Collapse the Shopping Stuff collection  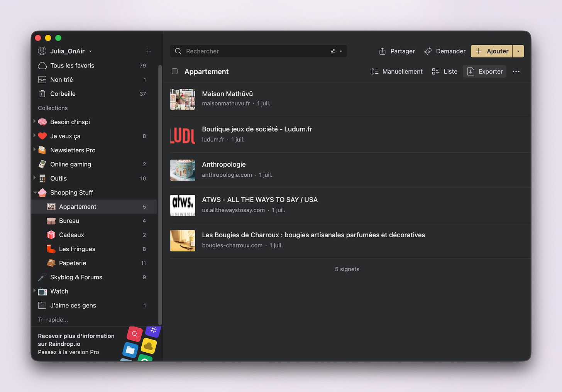point(35,192)
